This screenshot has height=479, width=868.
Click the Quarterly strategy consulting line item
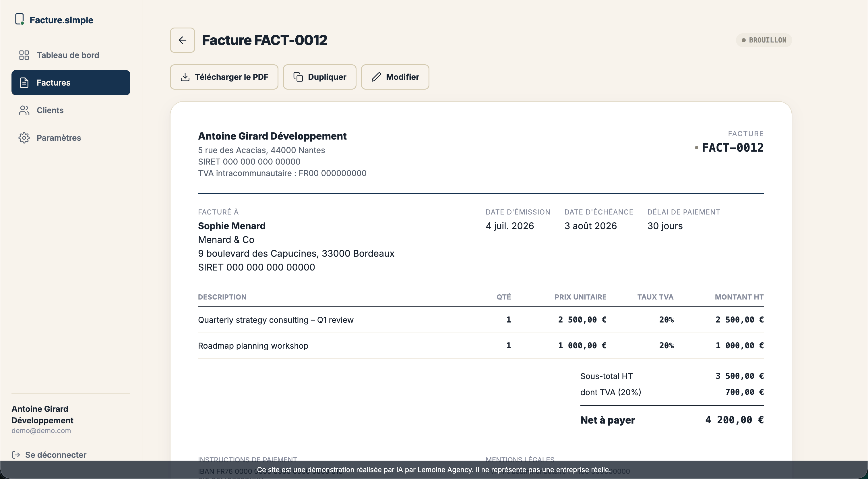[x=276, y=320]
